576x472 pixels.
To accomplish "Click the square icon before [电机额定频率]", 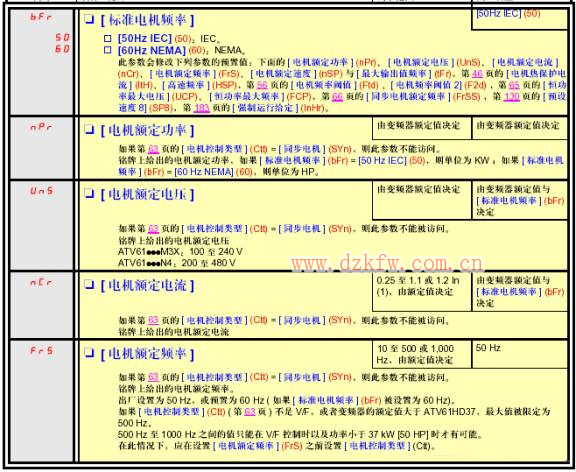I will click(x=89, y=353).
